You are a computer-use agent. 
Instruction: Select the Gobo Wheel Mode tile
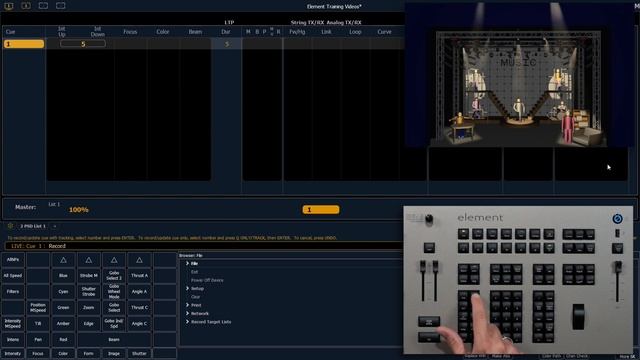[114, 291]
